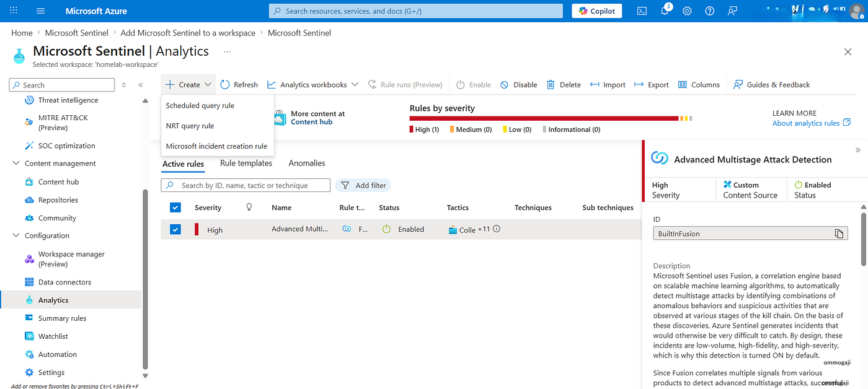Open the Content hub link
This screenshot has width=868, height=389.
[x=311, y=122]
